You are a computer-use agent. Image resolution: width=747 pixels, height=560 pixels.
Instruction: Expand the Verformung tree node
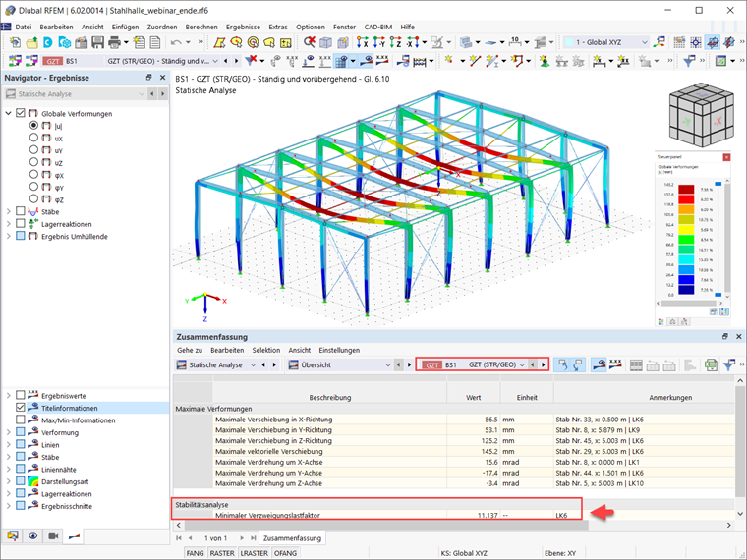click(8, 432)
